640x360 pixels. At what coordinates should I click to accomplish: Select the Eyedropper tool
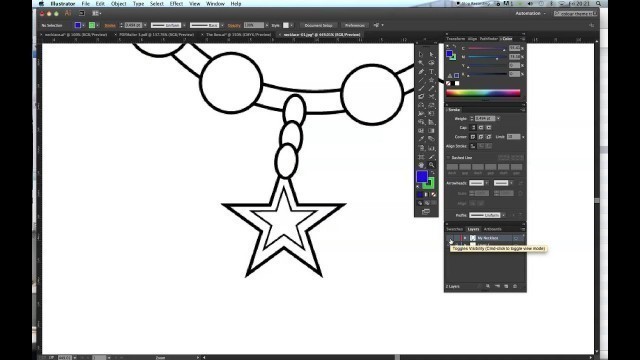421,139
